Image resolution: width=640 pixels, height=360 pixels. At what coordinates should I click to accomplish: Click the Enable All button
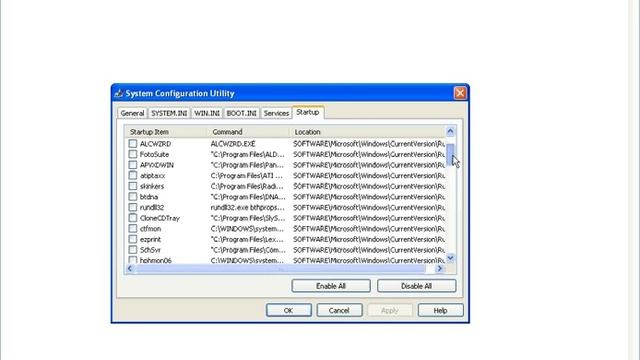coord(331,286)
